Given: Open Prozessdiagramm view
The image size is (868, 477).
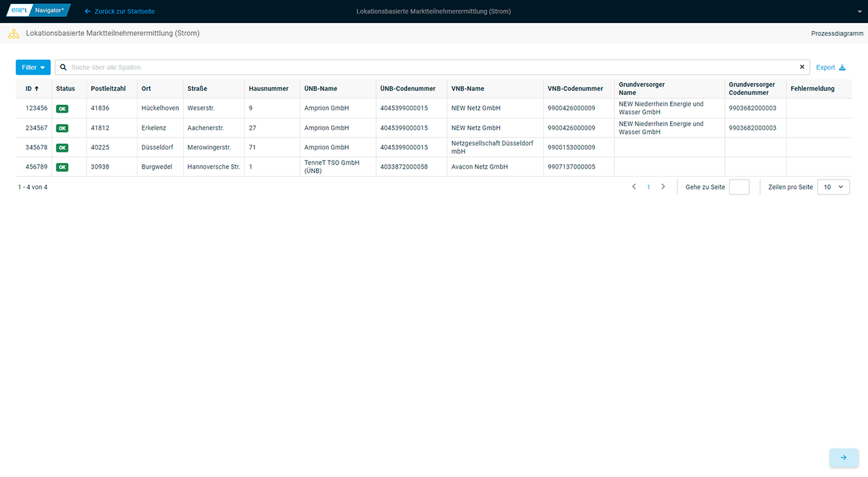Looking at the screenshot, I should pyautogui.click(x=837, y=33).
